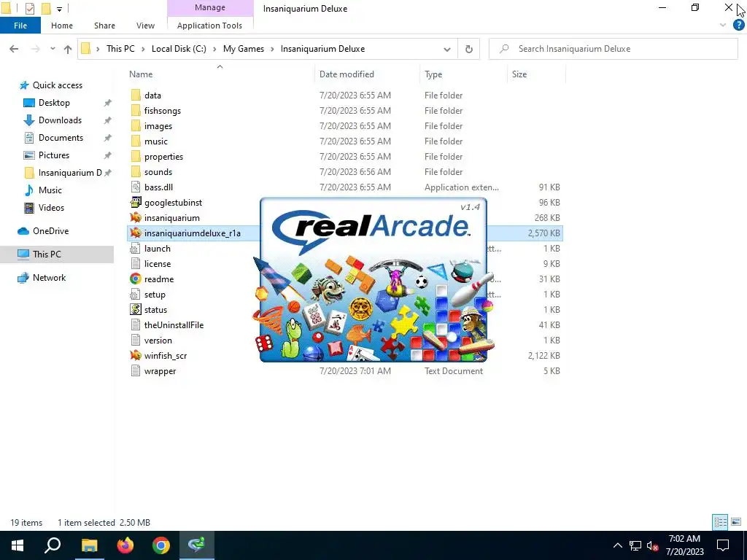Switch to details view layout
The image size is (747, 560).
coord(720,522)
